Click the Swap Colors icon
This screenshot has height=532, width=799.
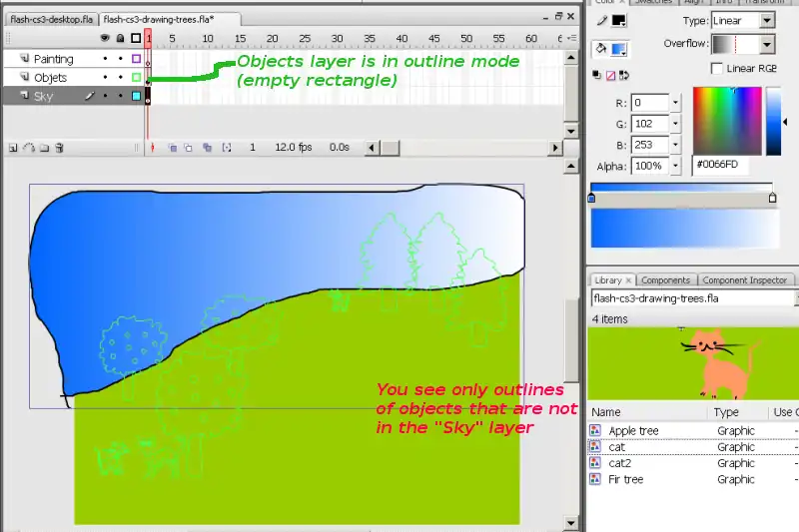(624, 76)
